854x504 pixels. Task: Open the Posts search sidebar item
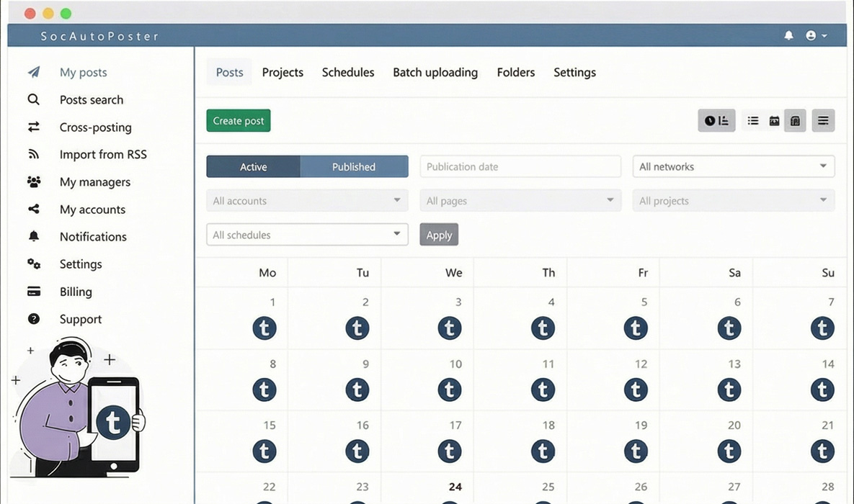tap(91, 99)
